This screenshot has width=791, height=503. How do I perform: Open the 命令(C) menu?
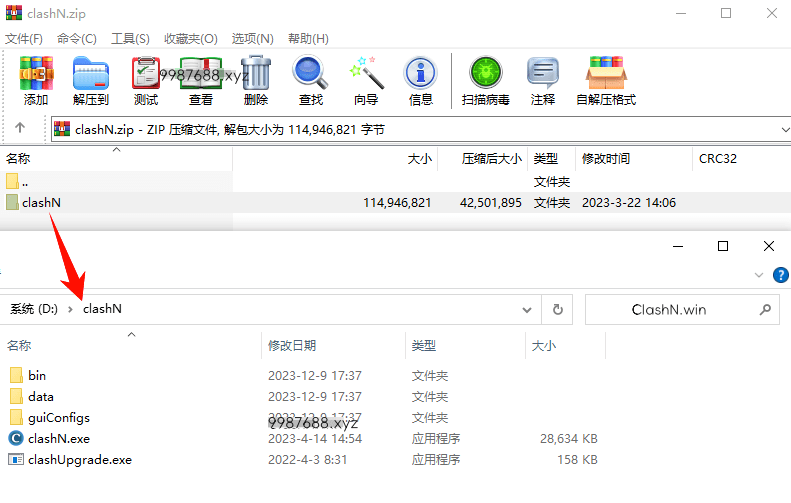tap(77, 39)
